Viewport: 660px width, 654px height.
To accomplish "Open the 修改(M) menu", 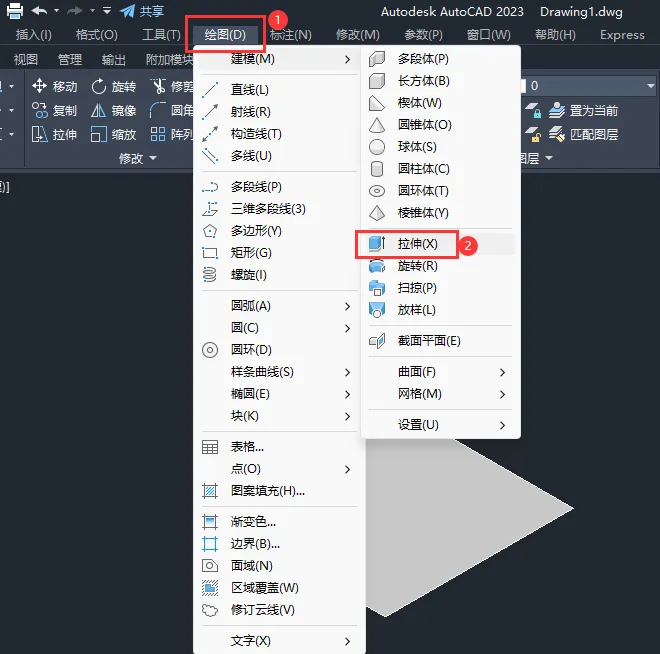I will [x=358, y=35].
